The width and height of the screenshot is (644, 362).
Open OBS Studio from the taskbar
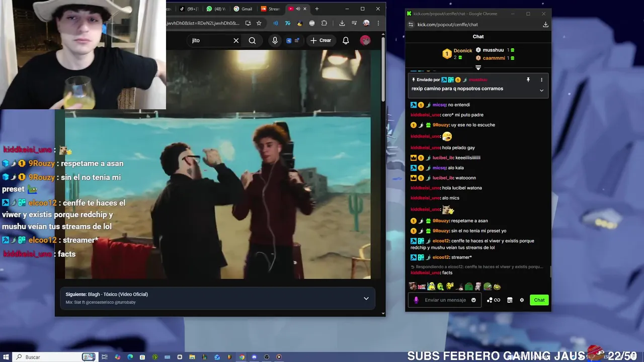click(x=267, y=357)
